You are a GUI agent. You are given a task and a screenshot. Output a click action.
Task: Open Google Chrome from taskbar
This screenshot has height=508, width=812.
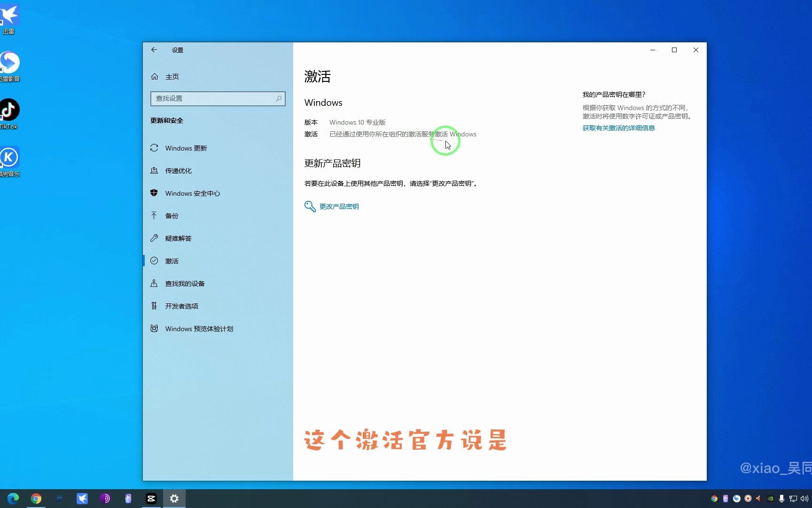(36, 499)
